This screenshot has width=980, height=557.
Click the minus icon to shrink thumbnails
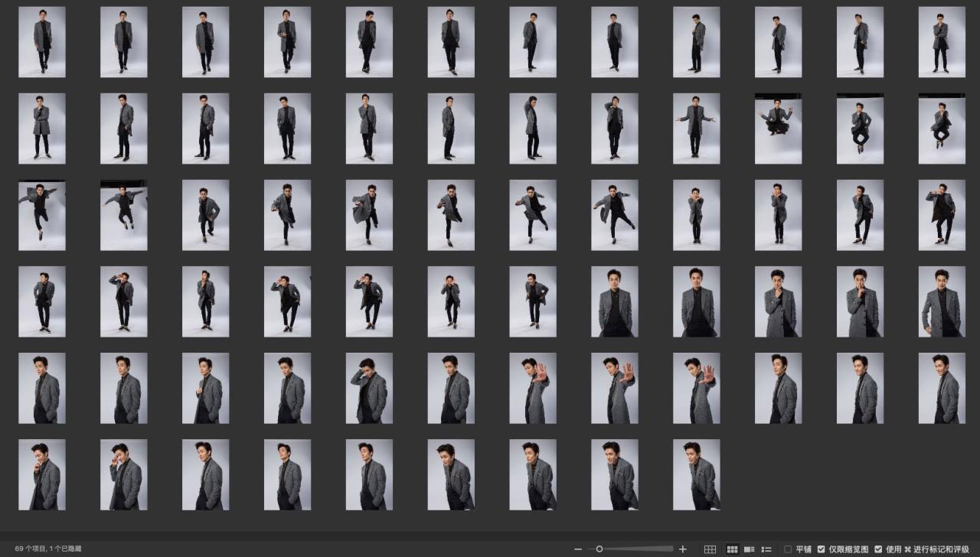point(578,549)
